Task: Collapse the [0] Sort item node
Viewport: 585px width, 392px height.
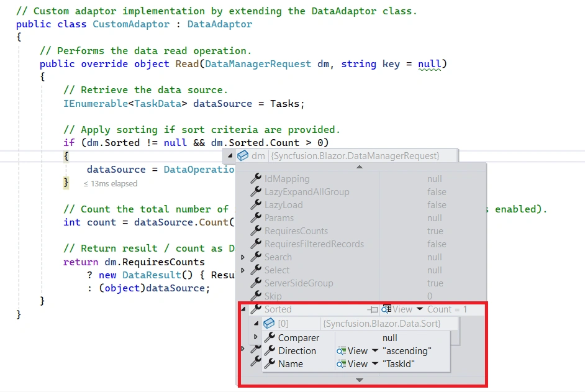Action: click(256, 323)
